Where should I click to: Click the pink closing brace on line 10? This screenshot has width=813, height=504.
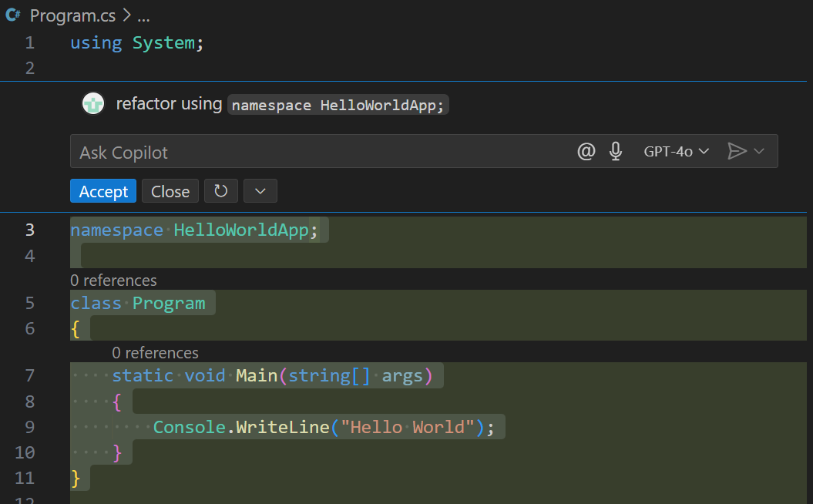click(117, 452)
